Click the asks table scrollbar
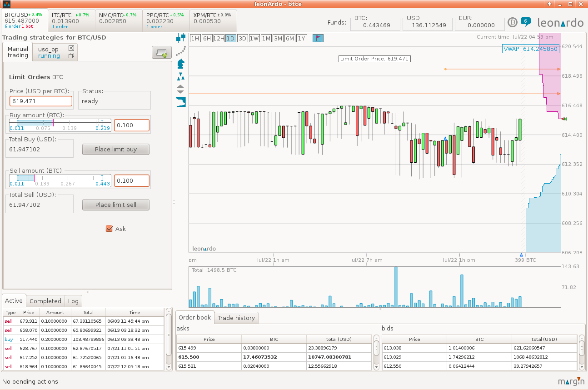This screenshot has height=390, width=588. pos(376,352)
